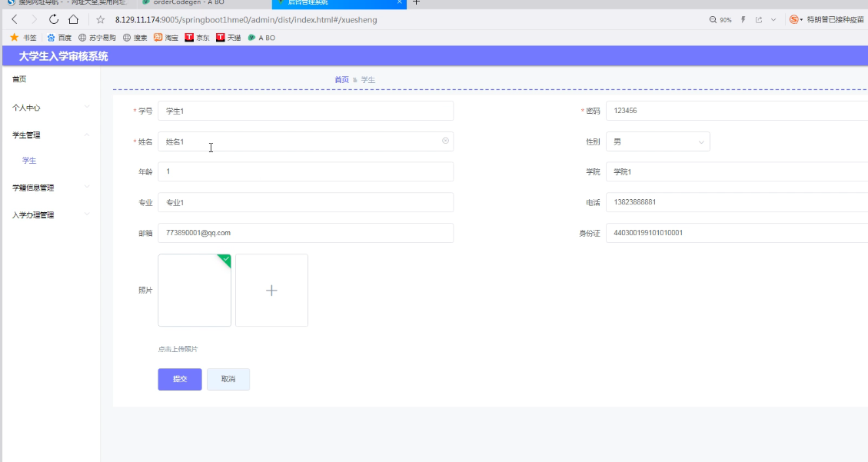Close the active 后台管理系统 tab

pos(400,2)
